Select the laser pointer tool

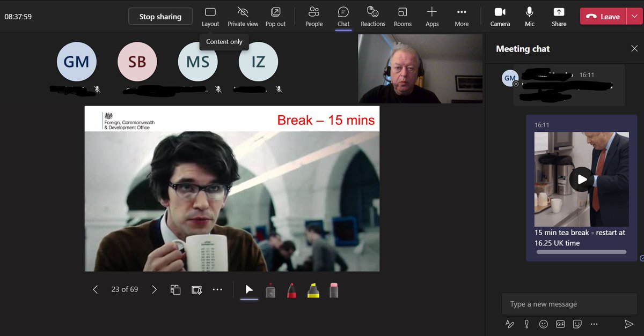tap(270, 290)
